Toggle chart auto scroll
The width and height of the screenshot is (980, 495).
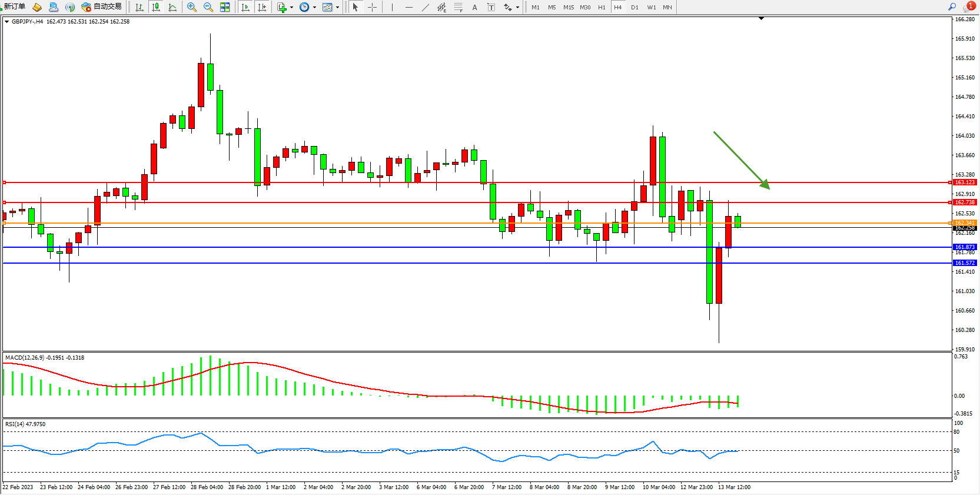click(x=245, y=7)
